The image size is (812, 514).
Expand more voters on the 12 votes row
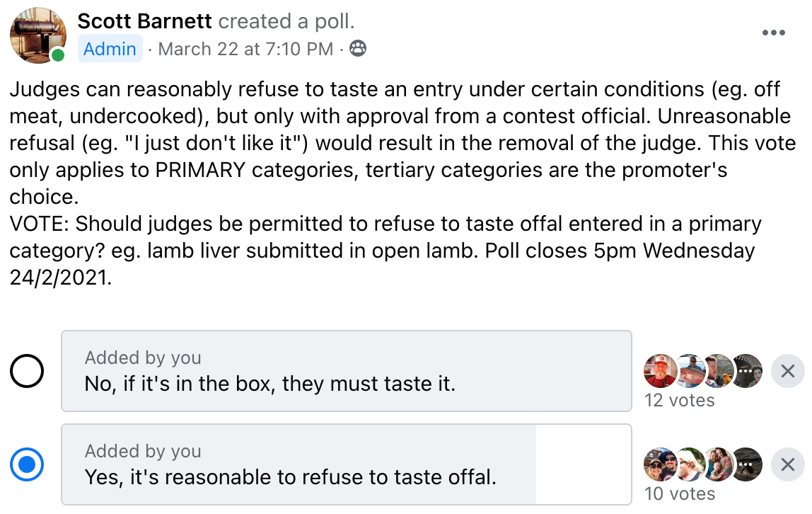coord(747,371)
